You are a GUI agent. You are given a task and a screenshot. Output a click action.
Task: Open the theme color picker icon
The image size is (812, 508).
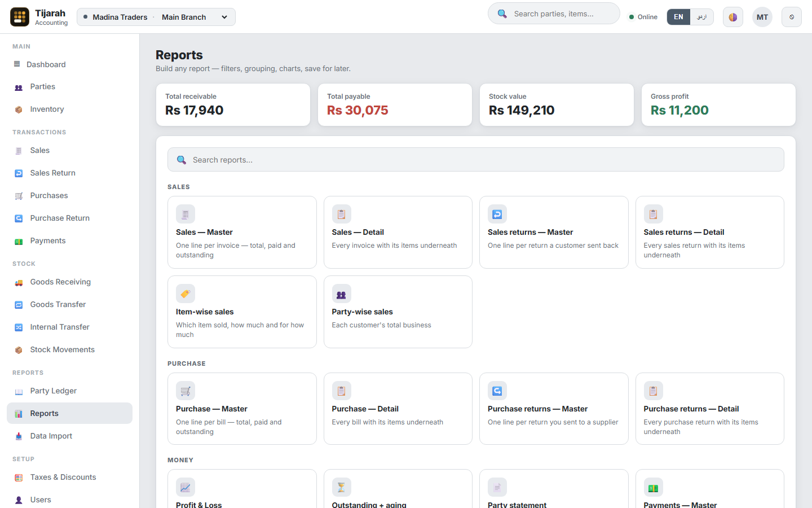733,17
